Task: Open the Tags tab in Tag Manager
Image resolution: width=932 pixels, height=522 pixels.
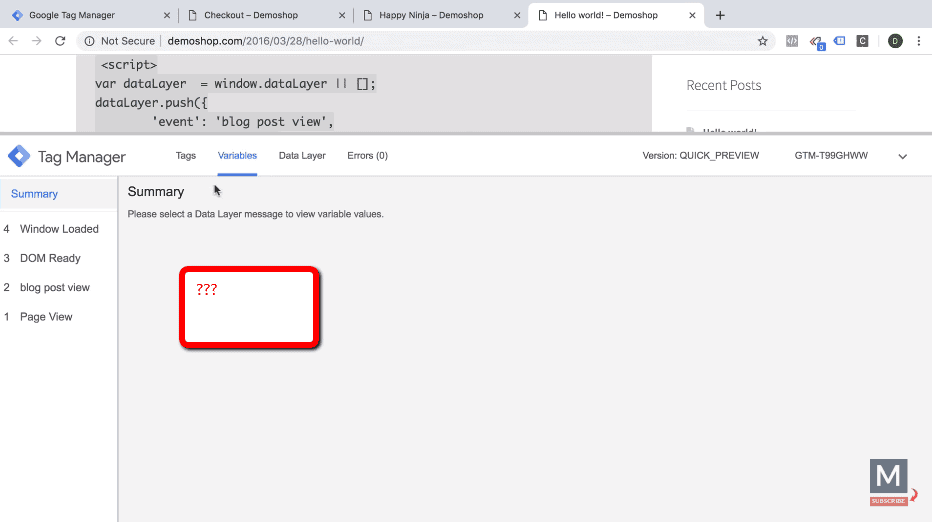Action: 185,156
